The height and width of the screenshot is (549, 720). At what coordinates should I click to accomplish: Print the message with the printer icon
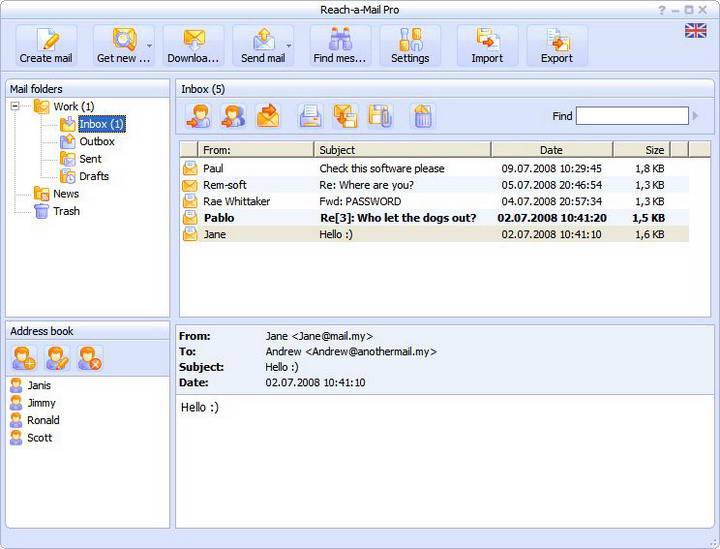[310, 116]
